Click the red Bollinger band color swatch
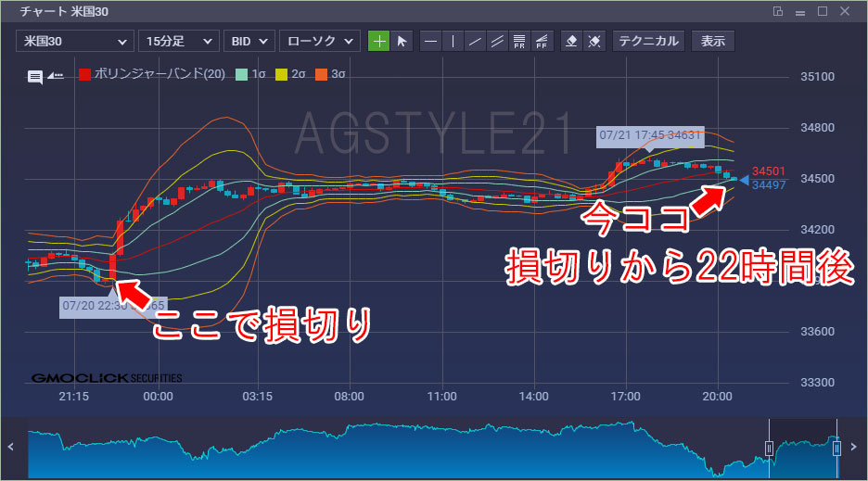 pos(84,74)
